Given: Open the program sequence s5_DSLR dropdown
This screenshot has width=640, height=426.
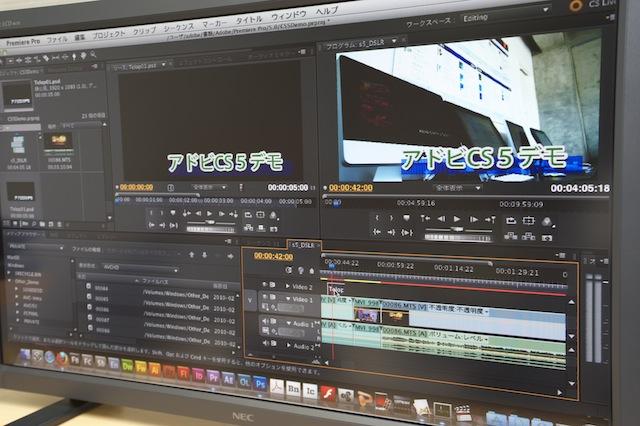Looking at the screenshot, I should pos(394,41).
